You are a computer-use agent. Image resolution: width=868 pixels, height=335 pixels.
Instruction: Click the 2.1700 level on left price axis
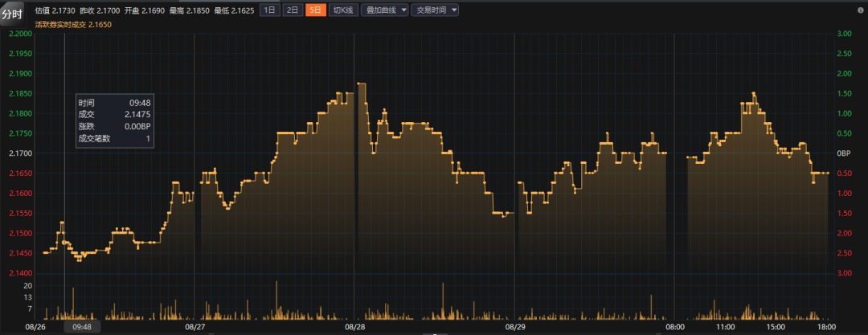coord(19,153)
